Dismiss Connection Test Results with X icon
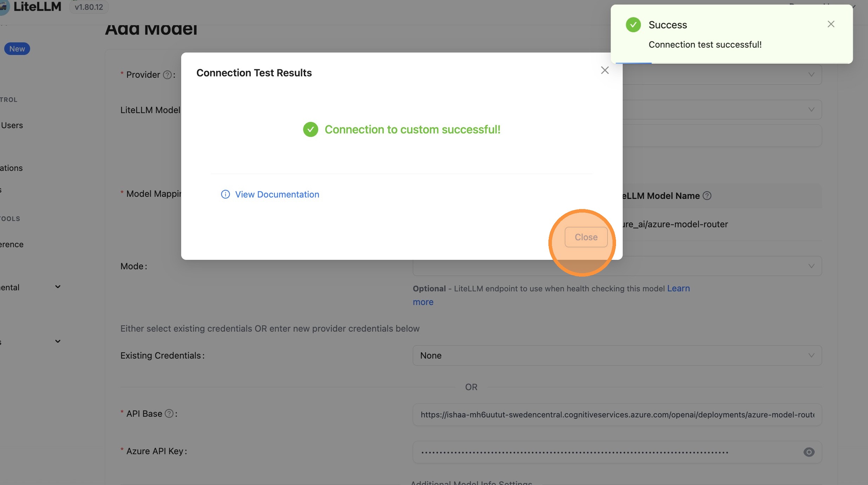Image resolution: width=868 pixels, height=485 pixels. [605, 70]
